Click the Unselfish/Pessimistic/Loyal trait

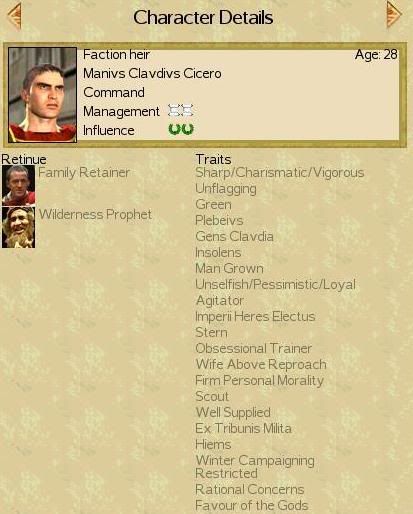[x=276, y=284]
